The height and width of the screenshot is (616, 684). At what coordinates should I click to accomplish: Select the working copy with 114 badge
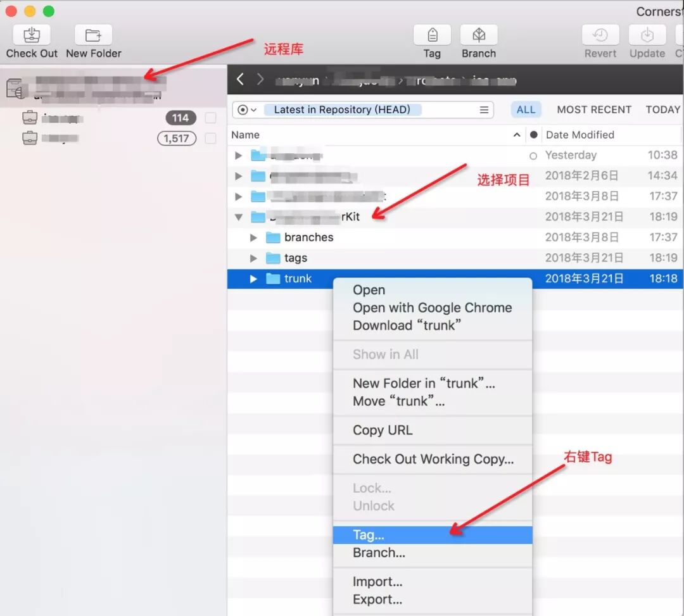[x=30, y=118]
